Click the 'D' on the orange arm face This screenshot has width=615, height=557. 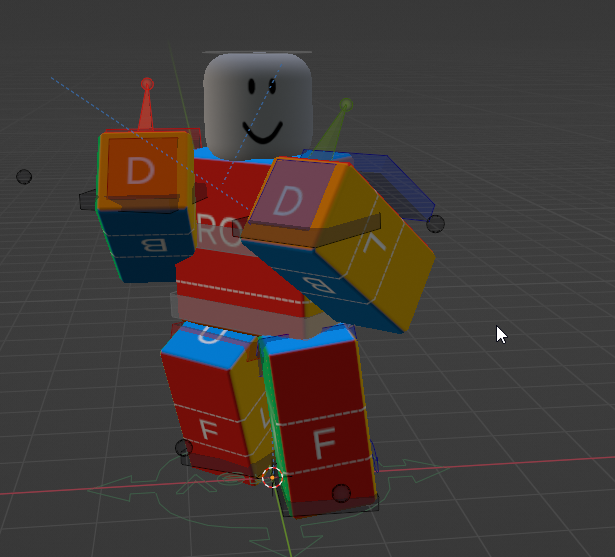point(141,171)
